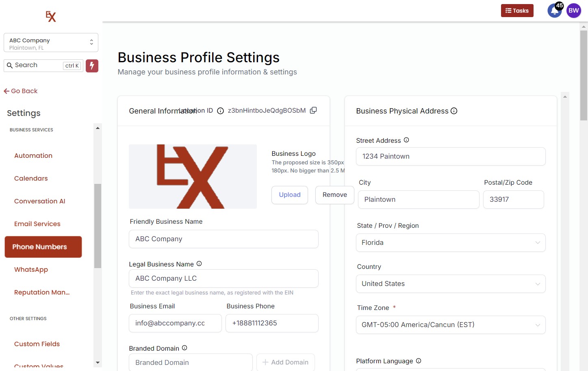Open the Country dropdown
This screenshot has height=371, width=588.
coord(451,284)
